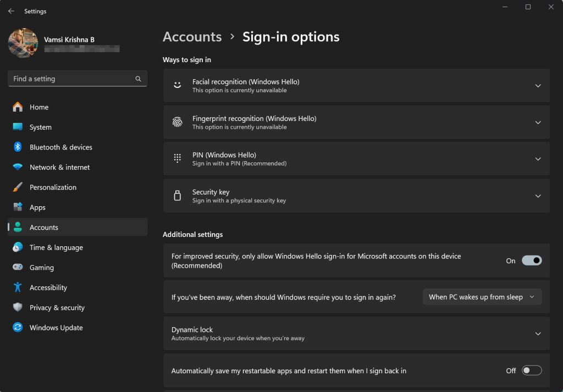Navigate to Windows Update page
This screenshot has height=392, width=563.
tap(78, 328)
